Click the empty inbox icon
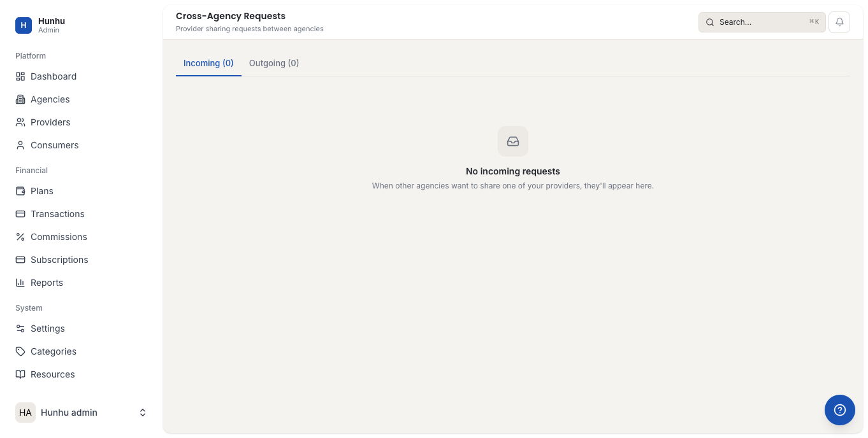Screen dimensions: 868x438 point(513,141)
